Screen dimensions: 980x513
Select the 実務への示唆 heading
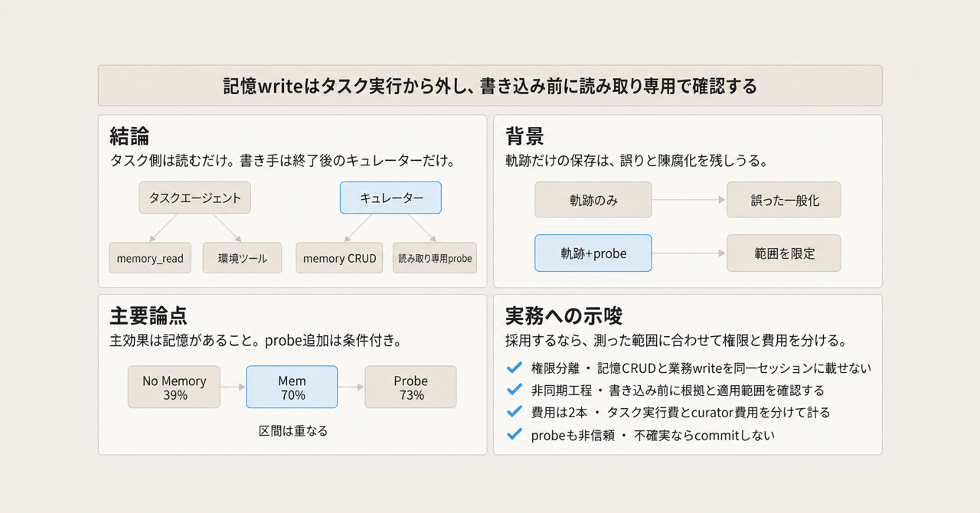tap(563, 316)
